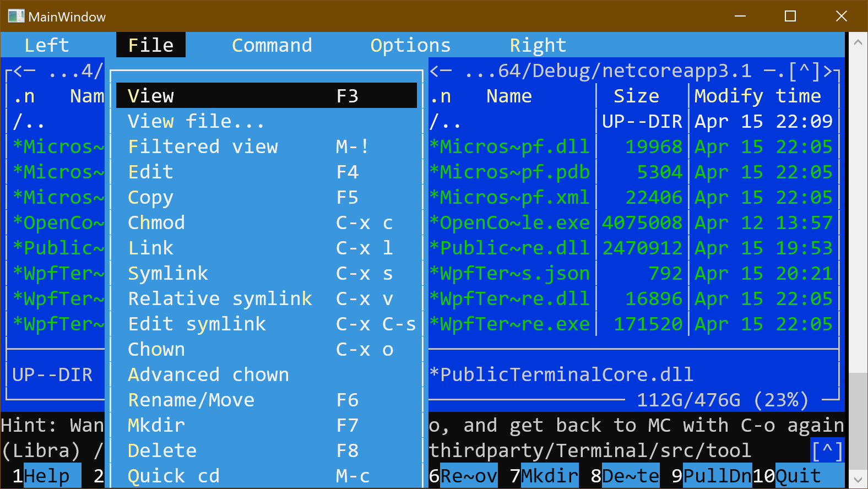Click *PublicTerminalCore.dll mini status text
The width and height of the screenshot is (868, 489).
point(561,374)
